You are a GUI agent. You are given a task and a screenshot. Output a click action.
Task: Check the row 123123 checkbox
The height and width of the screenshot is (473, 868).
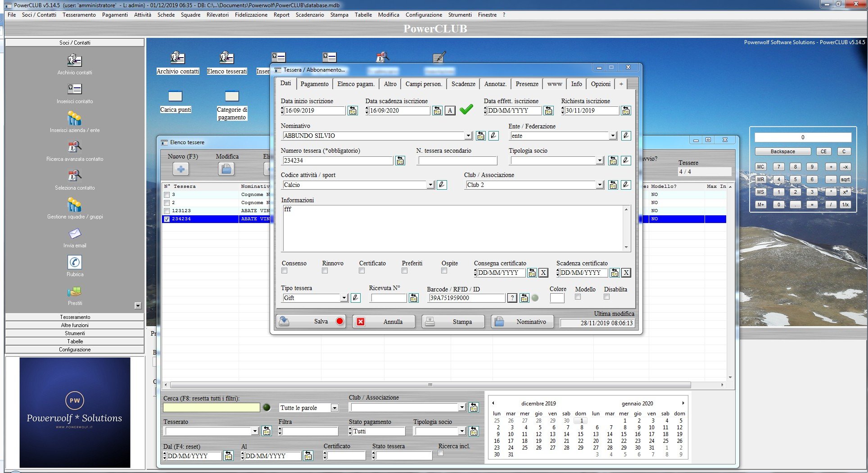[x=167, y=211]
